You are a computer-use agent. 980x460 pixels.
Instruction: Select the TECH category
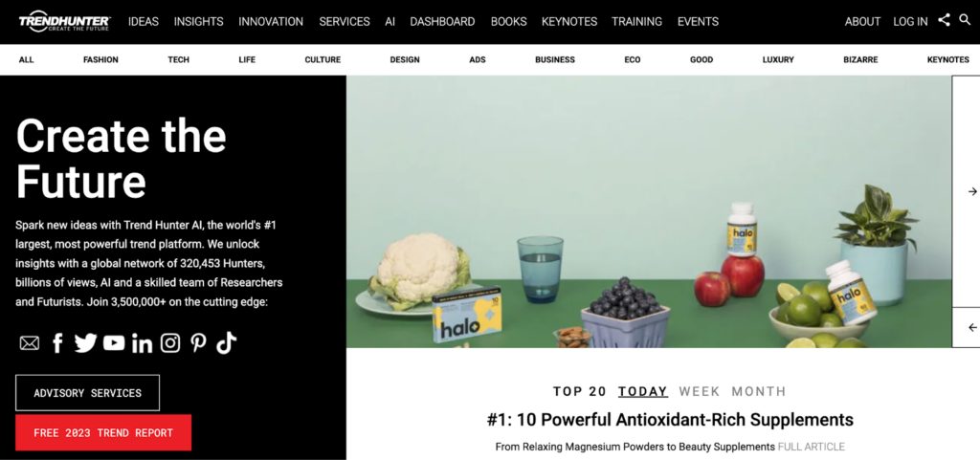coord(178,60)
